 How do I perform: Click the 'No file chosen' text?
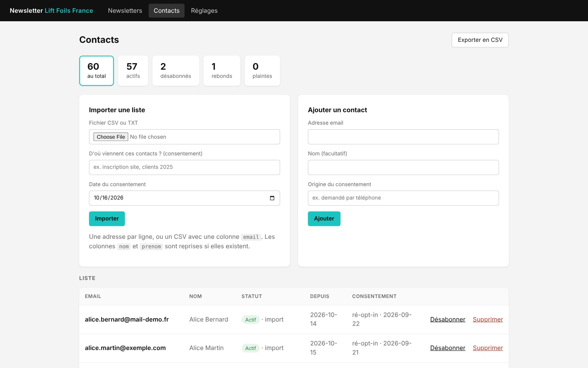tap(148, 137)
